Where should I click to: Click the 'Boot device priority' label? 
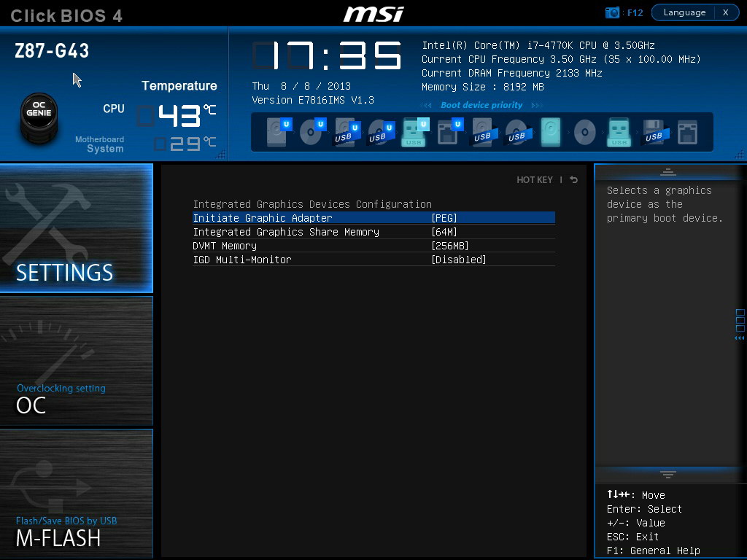pos(481,105)
